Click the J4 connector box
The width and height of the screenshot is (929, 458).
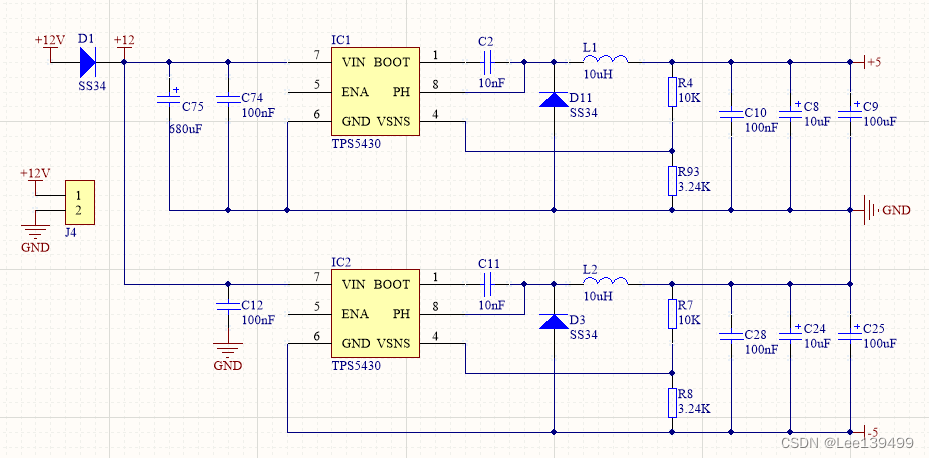79,203
